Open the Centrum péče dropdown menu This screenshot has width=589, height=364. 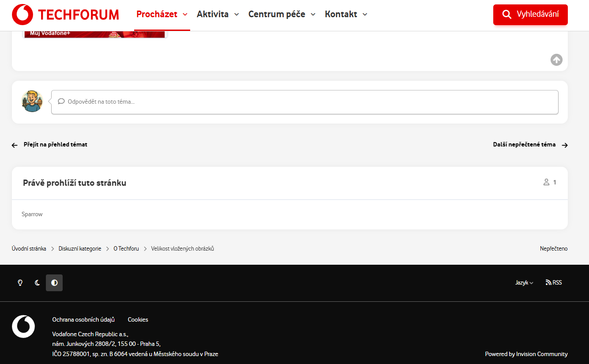281,15
